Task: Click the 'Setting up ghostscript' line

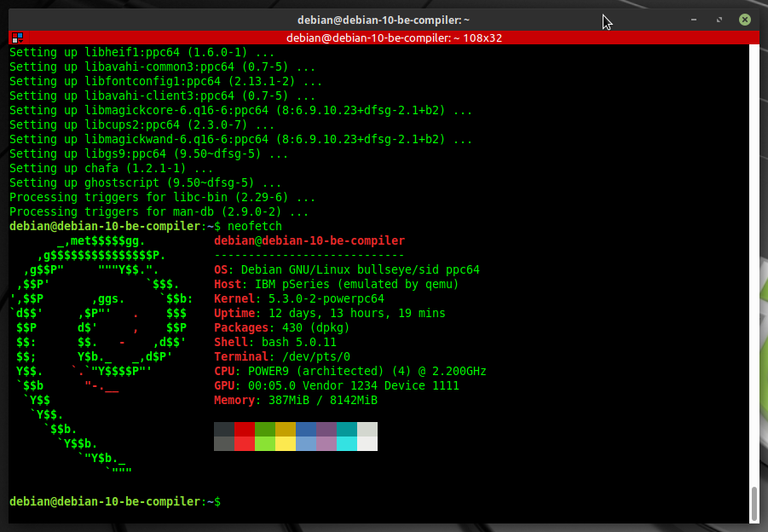Action: 146,182
